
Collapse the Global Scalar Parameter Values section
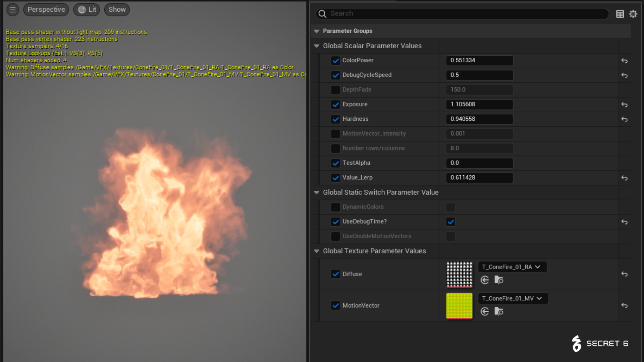[x=316, y=46]
